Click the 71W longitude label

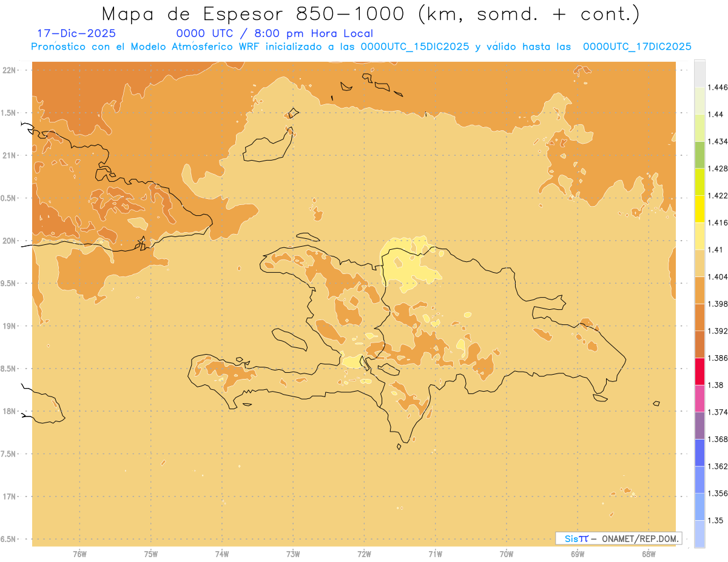(435, 555)
